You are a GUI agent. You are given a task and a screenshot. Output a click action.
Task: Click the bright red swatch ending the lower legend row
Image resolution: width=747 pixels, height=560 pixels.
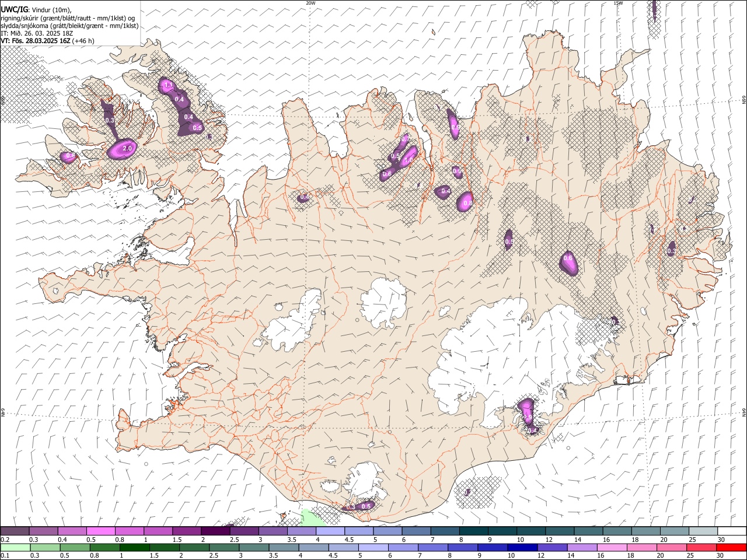731,547
